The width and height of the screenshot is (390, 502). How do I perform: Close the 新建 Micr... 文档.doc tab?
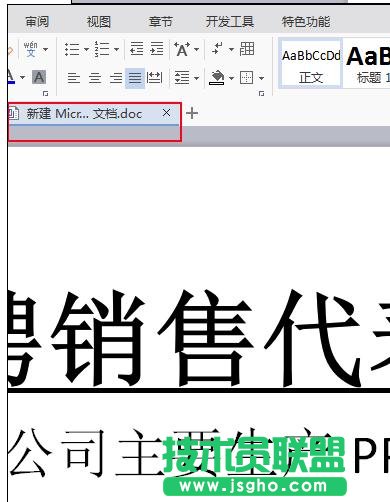[x=166, y=113]
